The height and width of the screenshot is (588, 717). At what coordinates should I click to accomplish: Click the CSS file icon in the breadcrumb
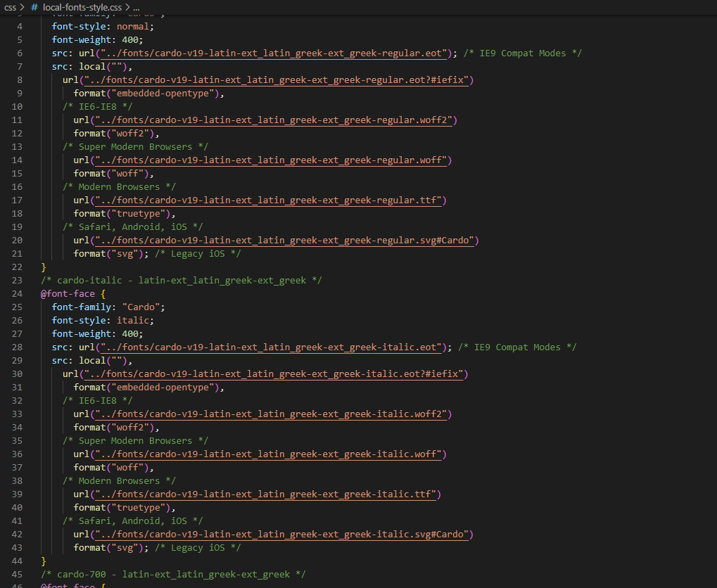pos(34,7)
